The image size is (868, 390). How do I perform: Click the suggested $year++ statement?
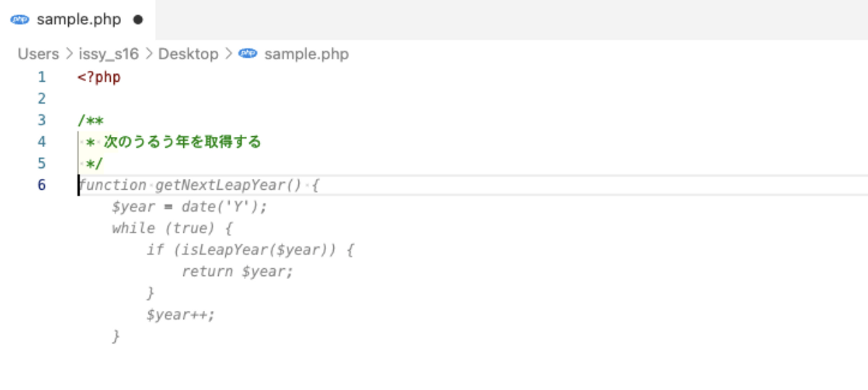click(180, 315)
